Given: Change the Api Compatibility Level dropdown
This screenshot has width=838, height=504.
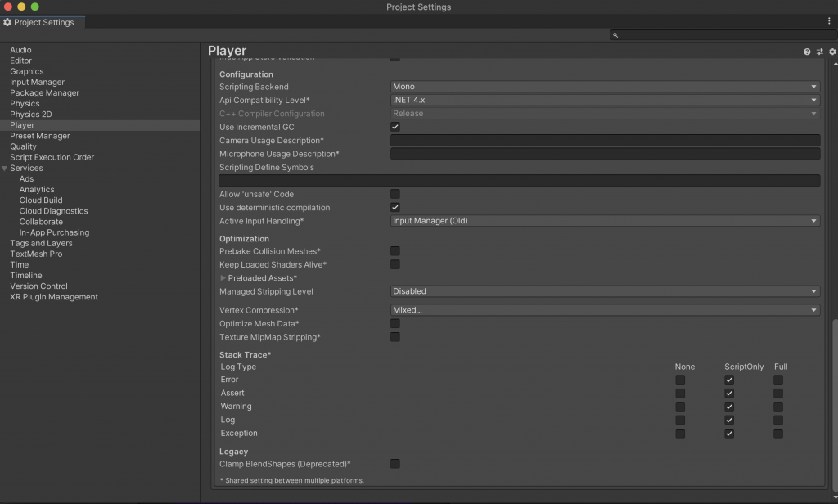Looking at the screenshot, I should (605, 100).
